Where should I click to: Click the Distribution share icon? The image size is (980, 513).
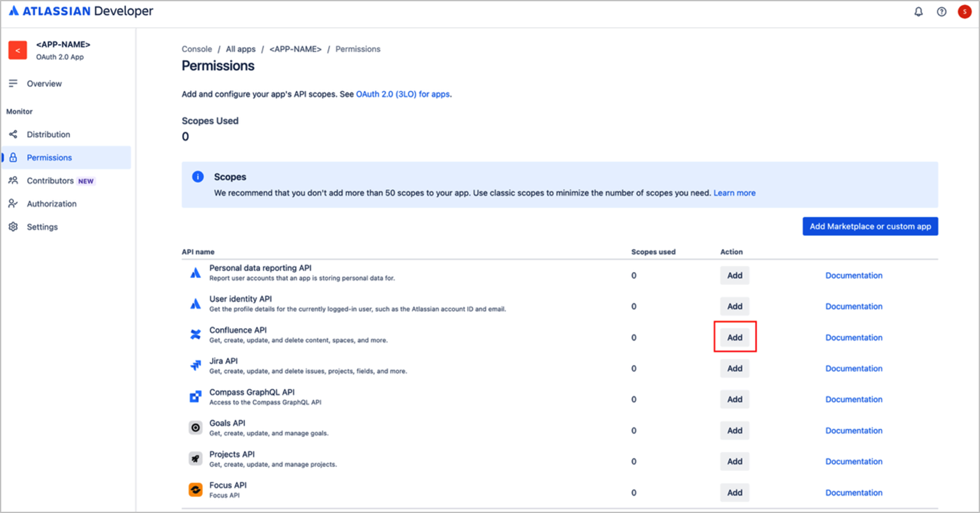coord(13,134)
